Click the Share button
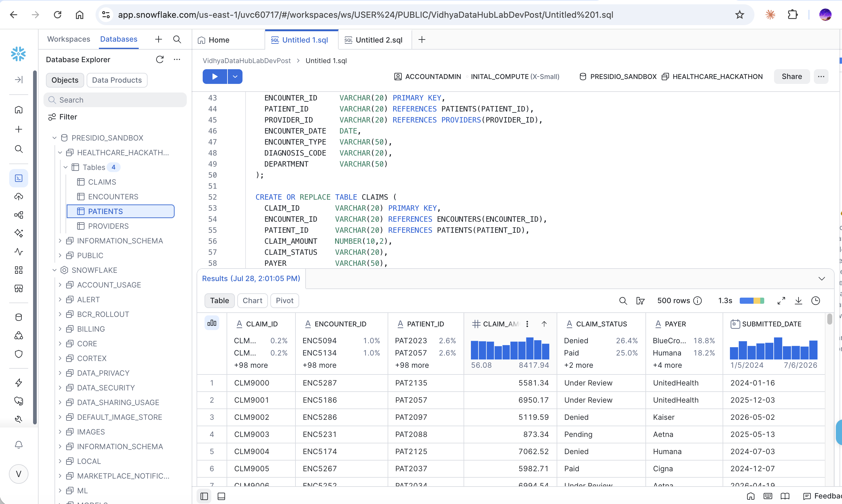Image resolution: width=842 pixels, height=504 pixels. 792,77
